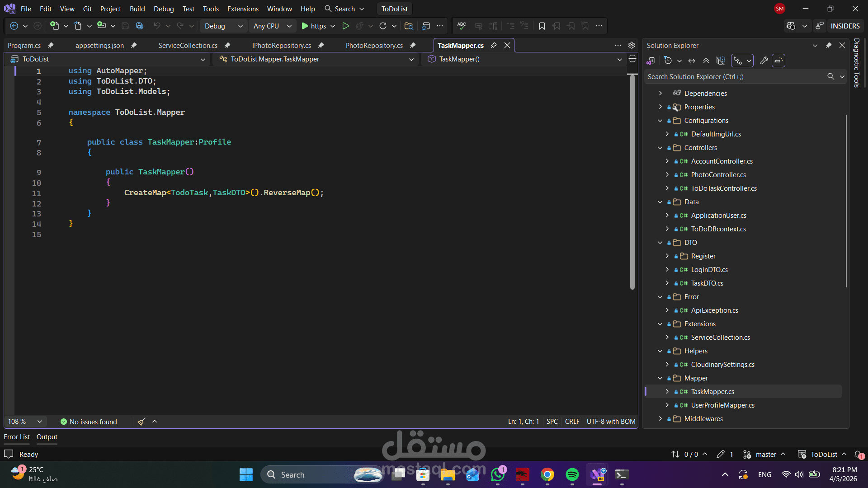
Task: Open the Extensions menu
Action: point(243,9)
